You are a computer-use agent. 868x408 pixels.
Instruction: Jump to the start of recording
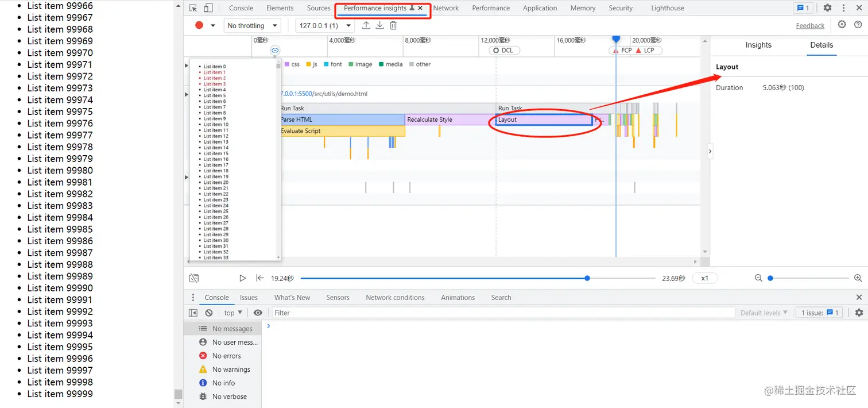[x=260, y=278]
